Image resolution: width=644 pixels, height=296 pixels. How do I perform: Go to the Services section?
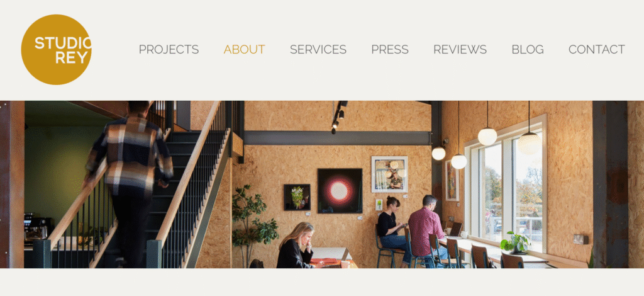(318, 49)
